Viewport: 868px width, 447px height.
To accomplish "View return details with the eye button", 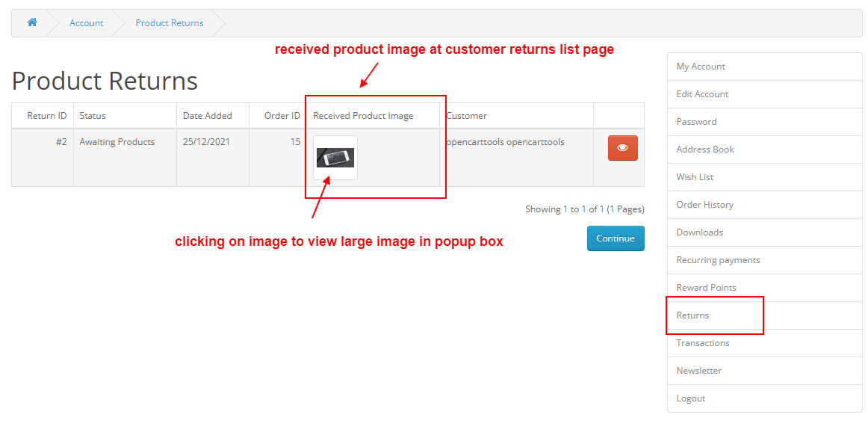I will pyautogui.click(x=623, y=148).
